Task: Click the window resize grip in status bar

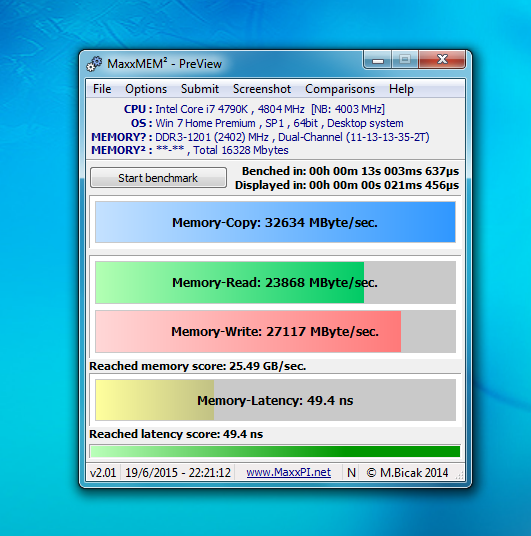Action: [460, 475]
